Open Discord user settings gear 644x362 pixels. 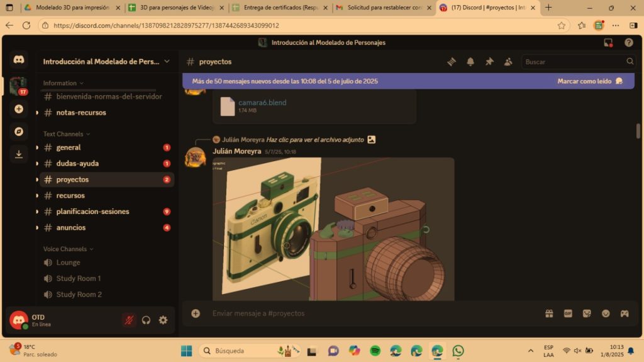pyautogui.click(x=163, y=320)
